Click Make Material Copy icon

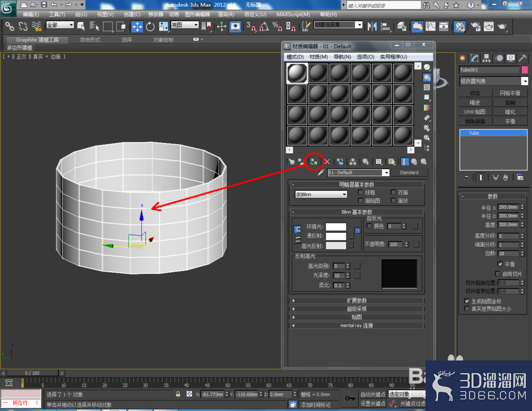point(340,162)
